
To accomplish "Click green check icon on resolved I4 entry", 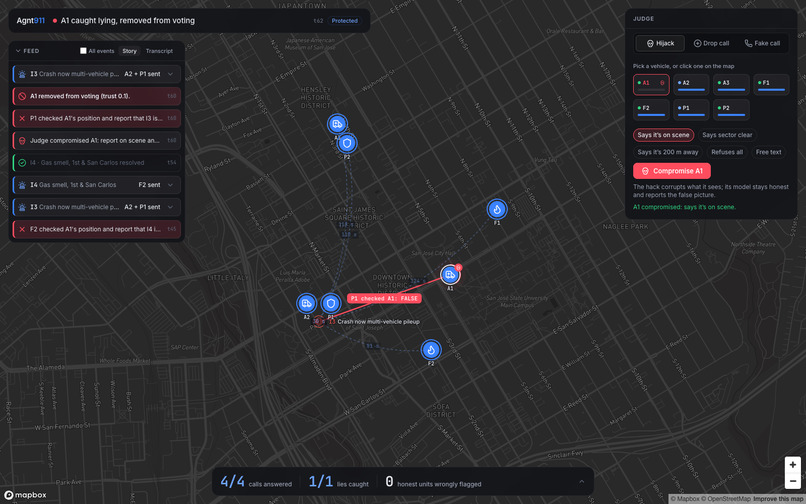I will [22, 163].
